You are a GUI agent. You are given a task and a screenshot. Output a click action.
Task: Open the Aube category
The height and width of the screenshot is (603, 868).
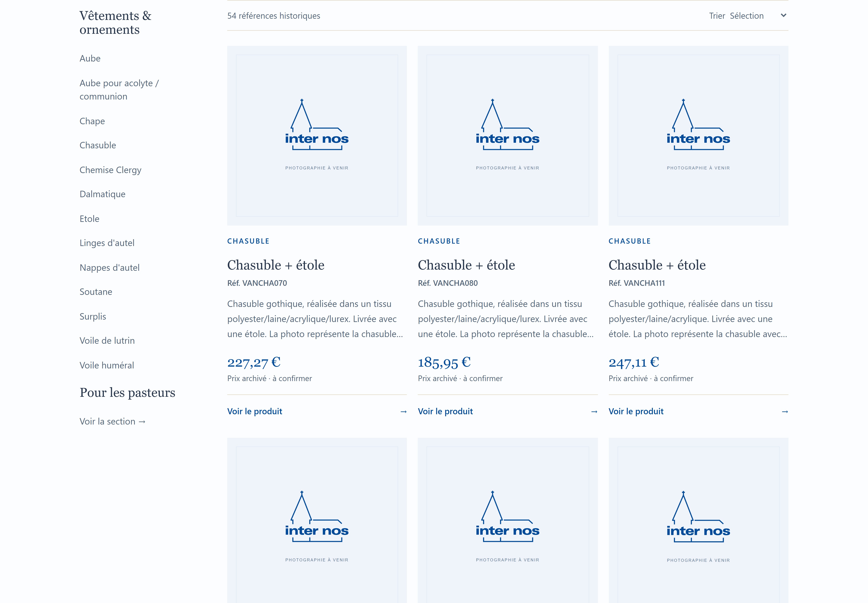click(90, 58)
